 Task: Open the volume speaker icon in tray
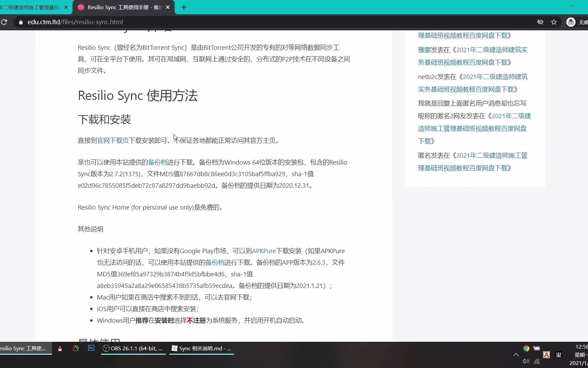526,361
